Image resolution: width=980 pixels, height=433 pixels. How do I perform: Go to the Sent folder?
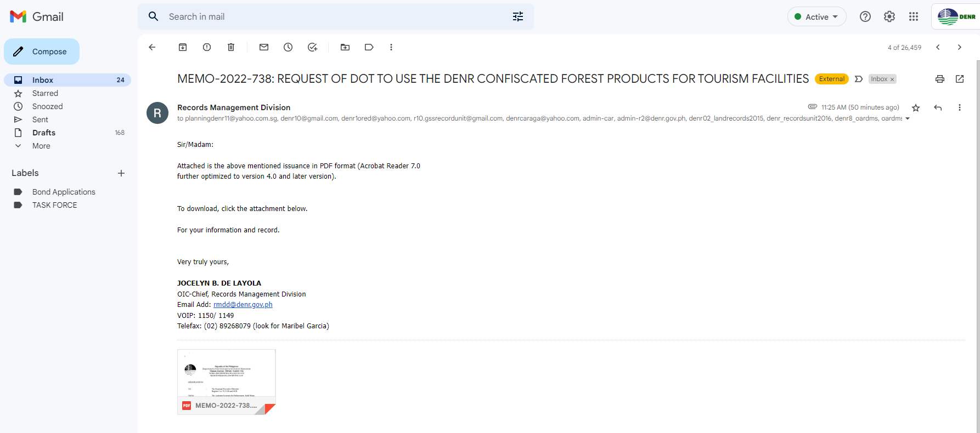40,119
